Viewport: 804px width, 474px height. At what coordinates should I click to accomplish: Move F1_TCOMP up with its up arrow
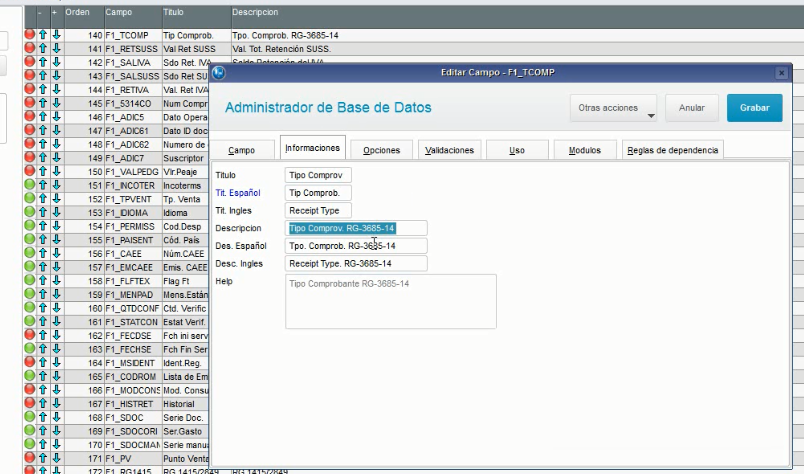(43, 35)
